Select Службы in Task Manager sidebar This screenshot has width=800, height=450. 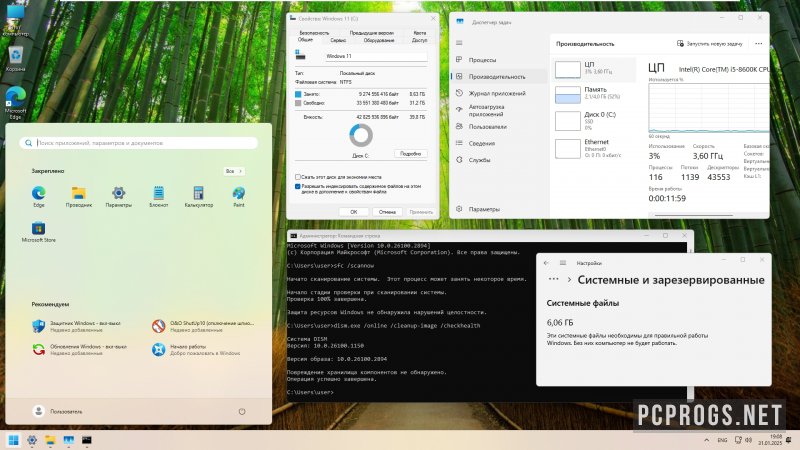tap(497, 160)
